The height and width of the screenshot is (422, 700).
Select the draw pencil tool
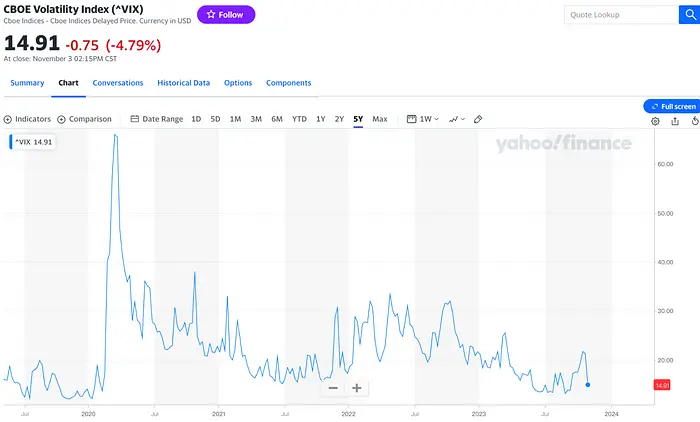click(478, 119)
